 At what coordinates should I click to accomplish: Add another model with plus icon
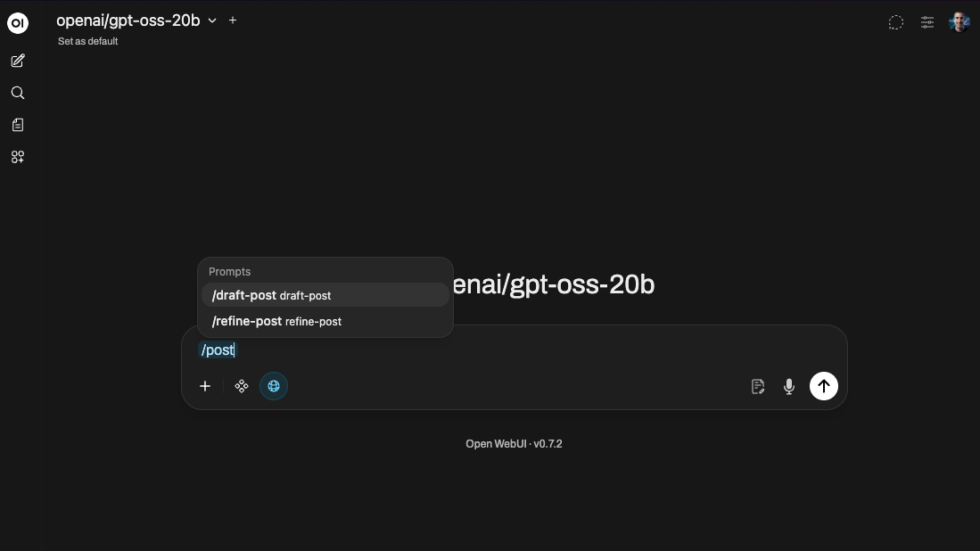[x=233, y=21]
